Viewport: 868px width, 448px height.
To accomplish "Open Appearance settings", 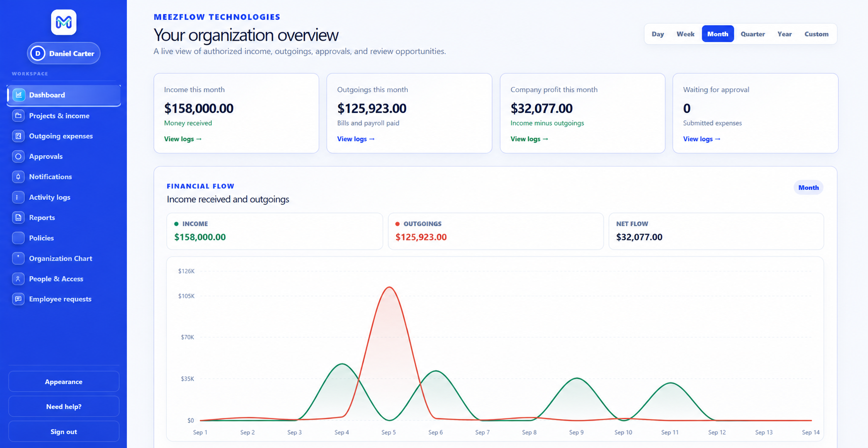I will (x=64, y=381).
